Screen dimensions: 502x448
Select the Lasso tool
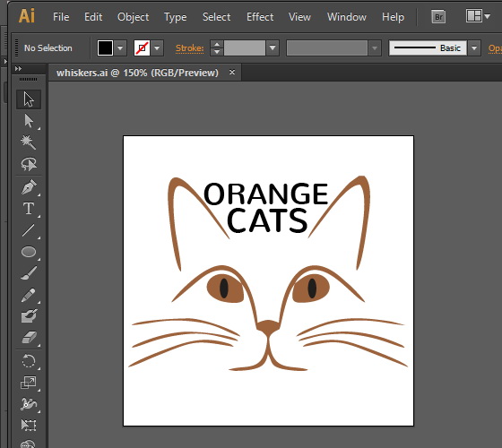click(29, 164)
